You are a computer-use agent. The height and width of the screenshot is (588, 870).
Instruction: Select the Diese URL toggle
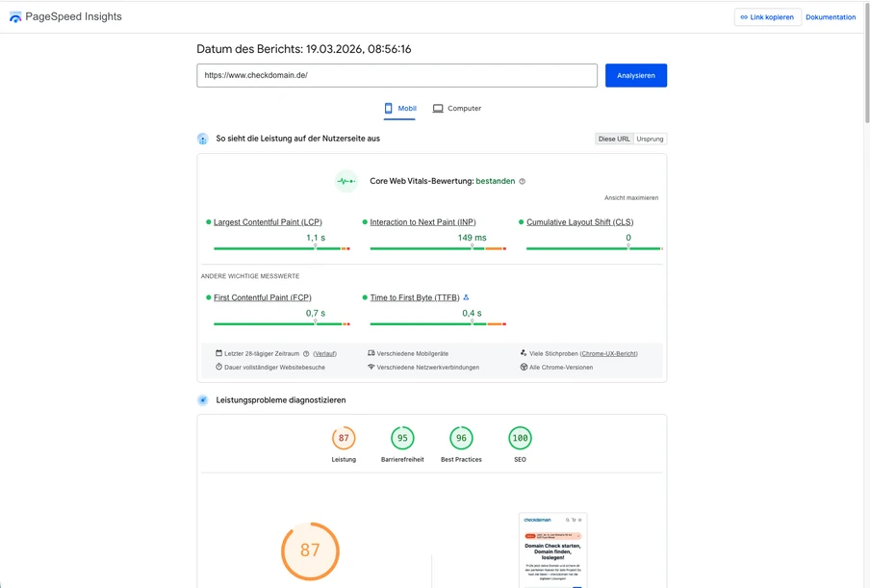coord(615,139)
